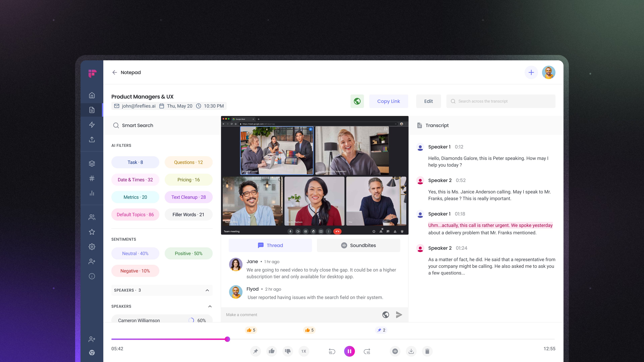Skip back 15 seconds
644x362 pixels.
tap(331, 351)
